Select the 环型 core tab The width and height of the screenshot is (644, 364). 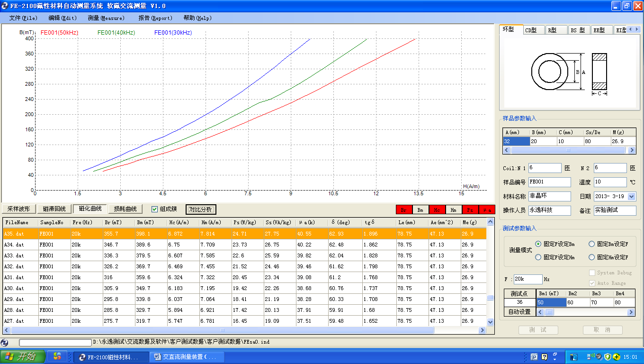(511, 29)
